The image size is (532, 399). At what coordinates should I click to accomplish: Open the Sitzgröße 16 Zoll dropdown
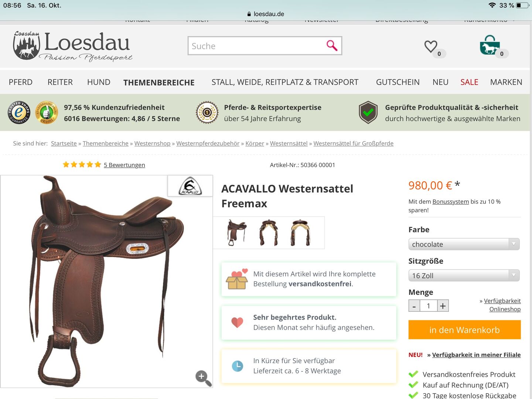click(x=464, y=276)
